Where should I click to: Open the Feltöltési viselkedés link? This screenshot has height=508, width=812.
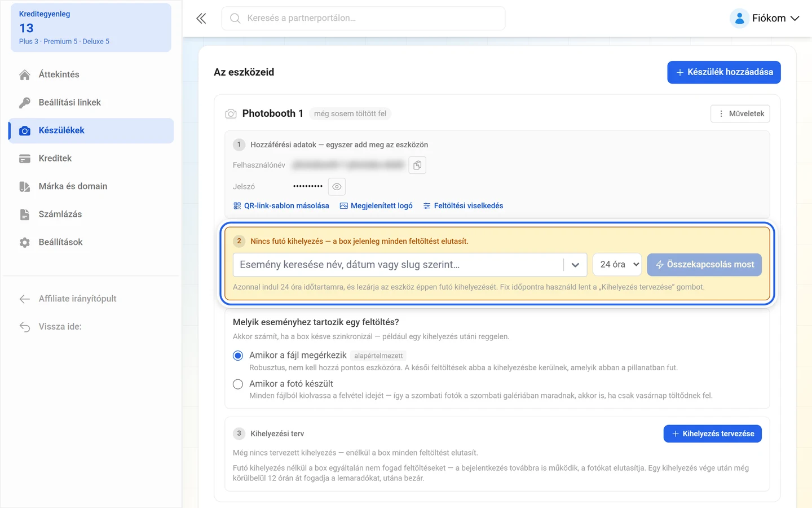463,206
